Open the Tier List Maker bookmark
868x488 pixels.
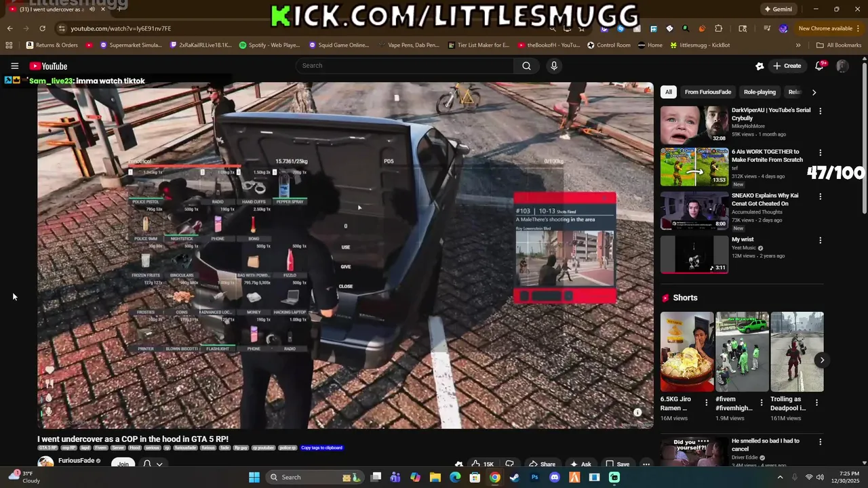pyautogui.click(x=478, y=45)
